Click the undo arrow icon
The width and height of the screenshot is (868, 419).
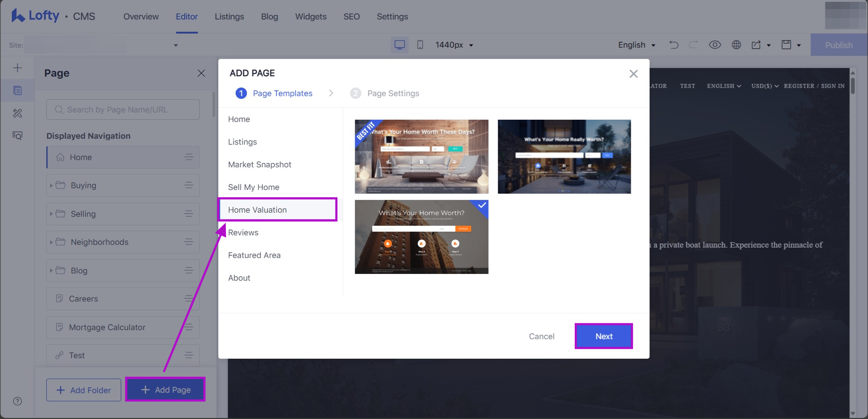(674, 45)
